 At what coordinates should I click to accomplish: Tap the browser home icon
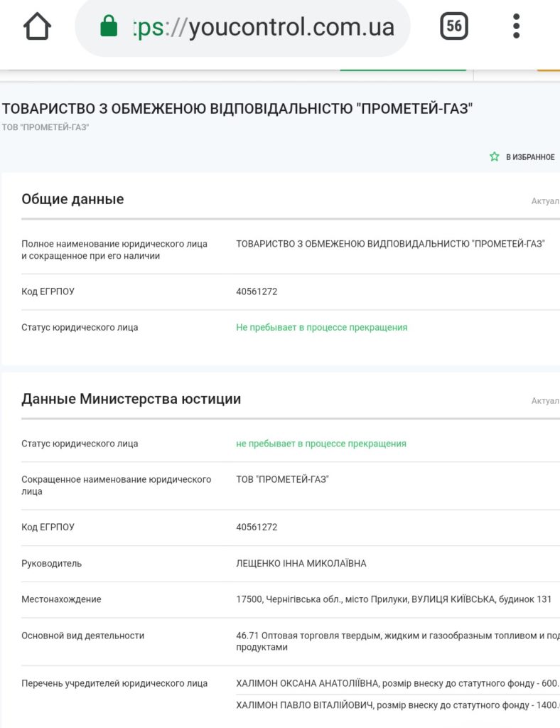click(x=38, y=27)
